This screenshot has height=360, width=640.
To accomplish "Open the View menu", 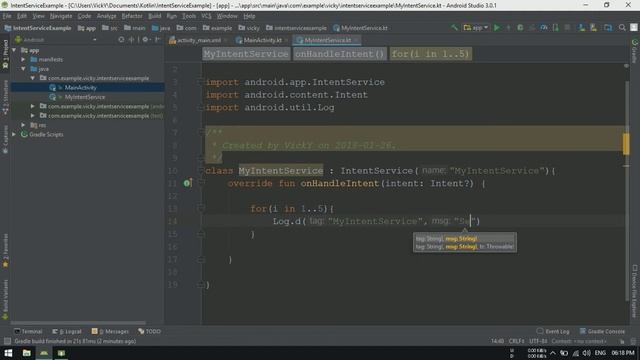I will coord(38,16).
